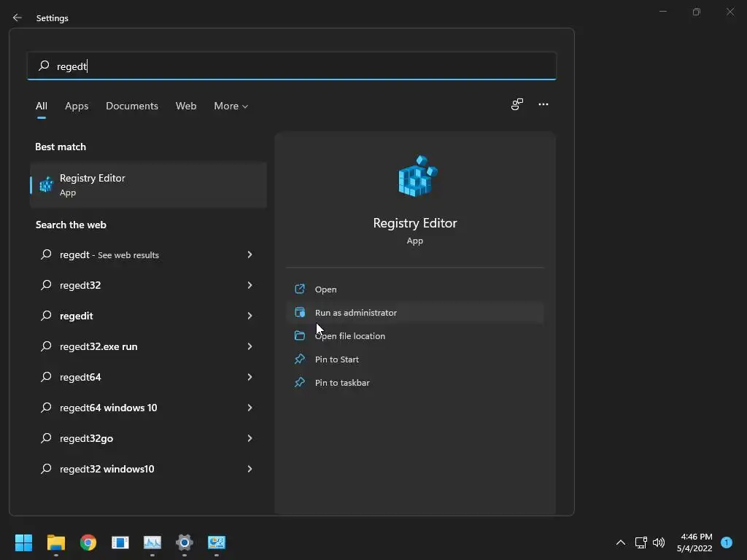
Task: Open the three-dot options menu
Action: [x=543, y=104]
